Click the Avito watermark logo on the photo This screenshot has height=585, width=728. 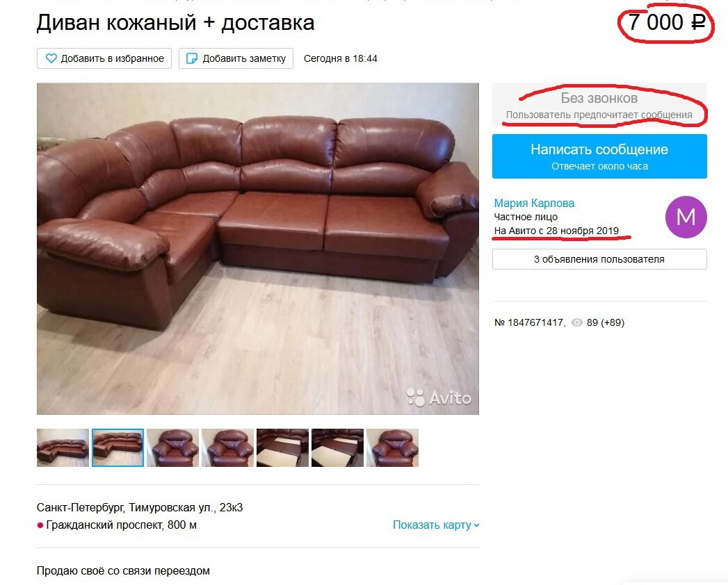click(439, 397)
